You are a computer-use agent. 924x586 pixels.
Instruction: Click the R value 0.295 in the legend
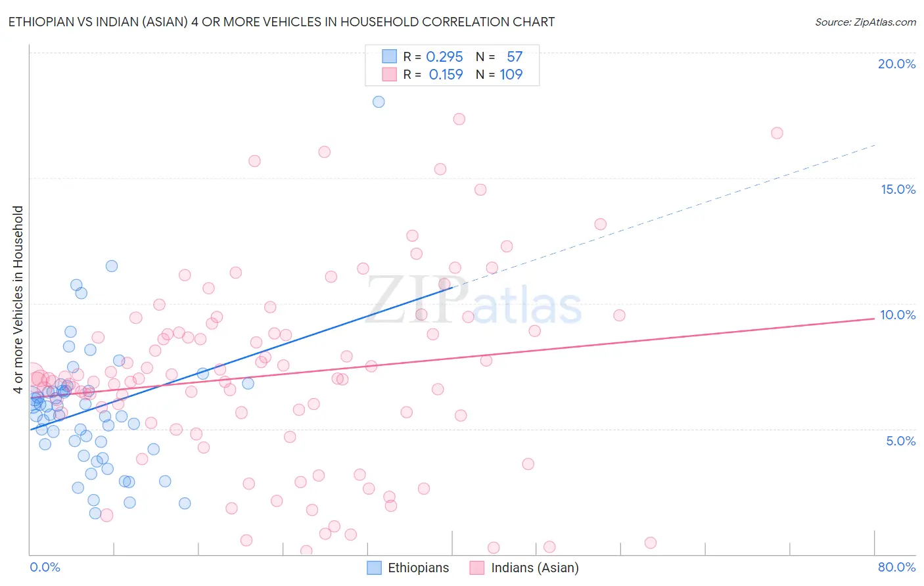(445, 56)
